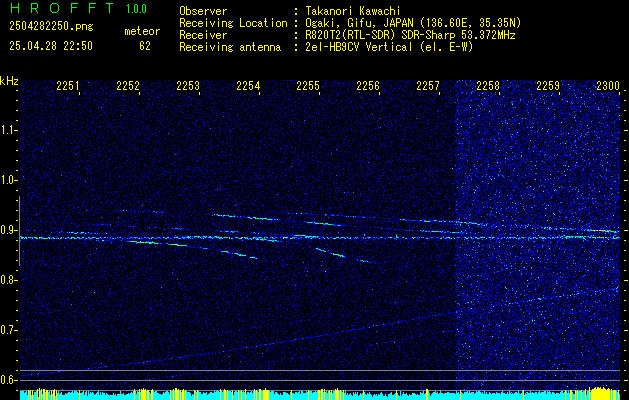The image size is (629, 400).
Task: Click the Receiver field label
Action: [x=203, y=35]
